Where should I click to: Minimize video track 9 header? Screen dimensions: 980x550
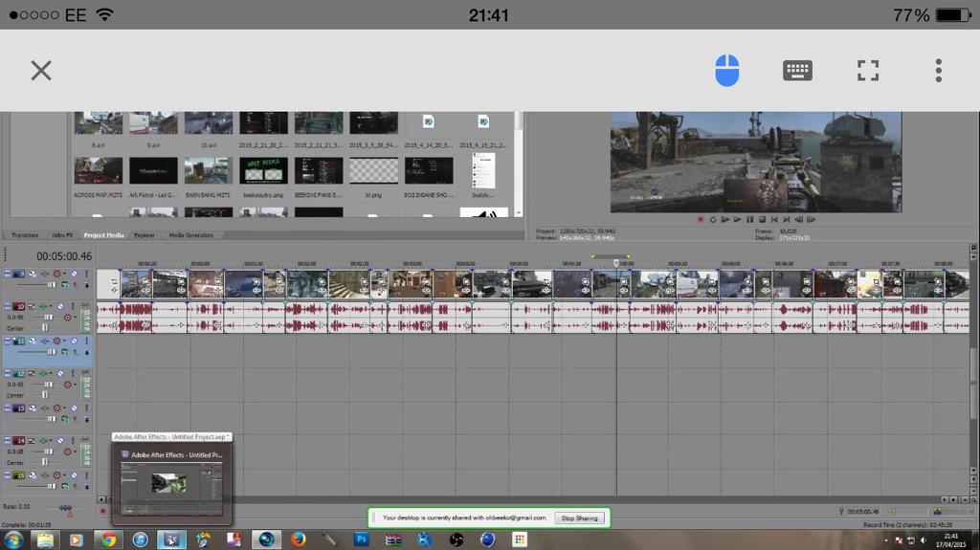coord(8,274)
